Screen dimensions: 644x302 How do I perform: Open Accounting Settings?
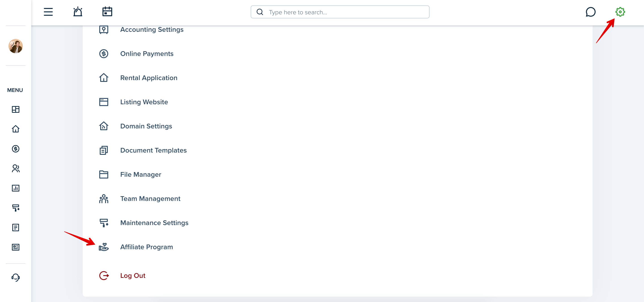click(152, 30)
